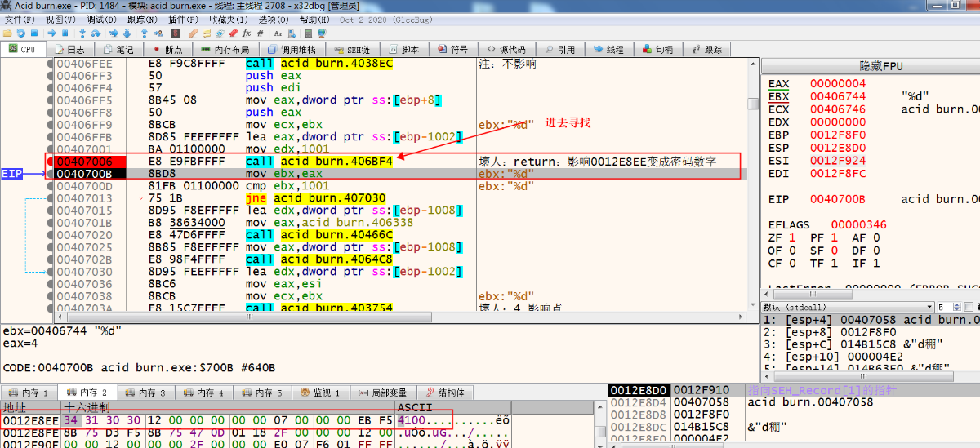Open the 选项(O) menu
Viewport: 980px width, 448px height.
275,19
